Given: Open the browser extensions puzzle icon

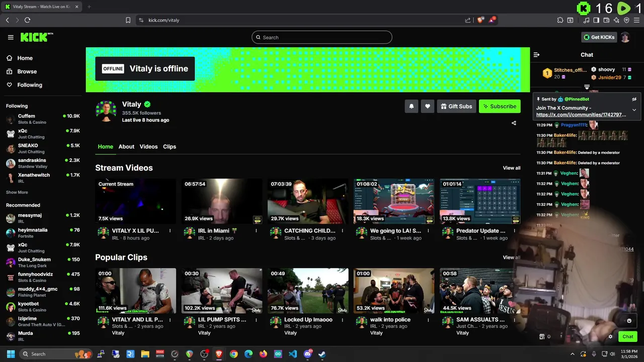Looking at the screenshot, I should click(x=560, y=20).
